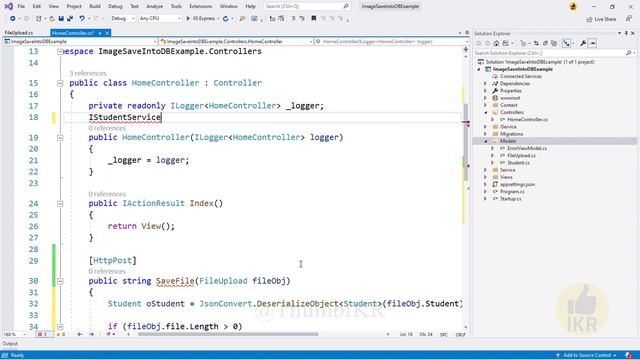Open the zoom level dropdown 168 %

click(15, 334)
